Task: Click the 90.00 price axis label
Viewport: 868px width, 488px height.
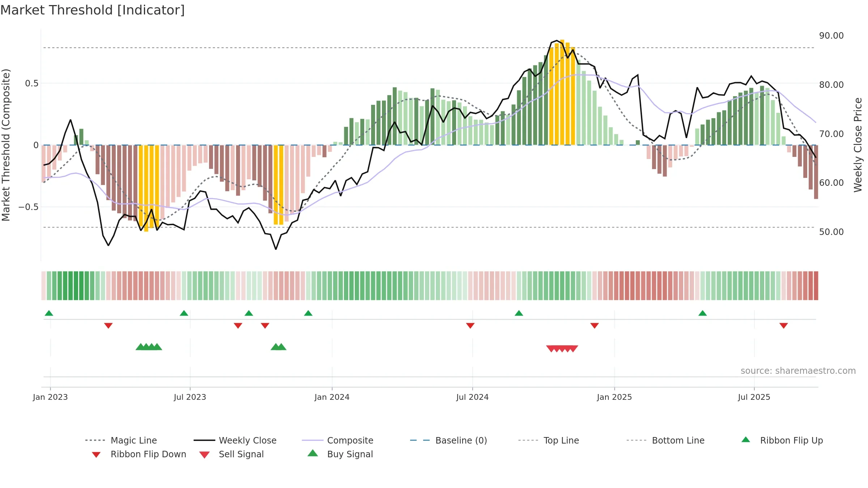Action: pos(831,35)
